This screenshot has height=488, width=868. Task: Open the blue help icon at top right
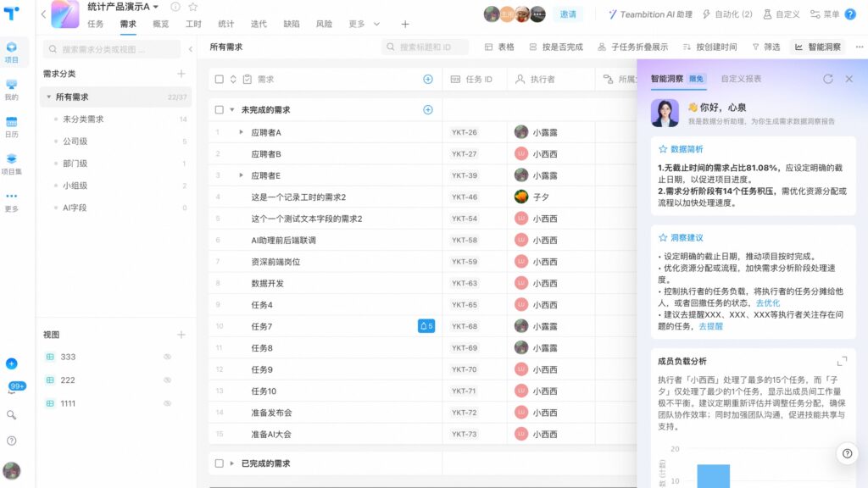[850, 14]
